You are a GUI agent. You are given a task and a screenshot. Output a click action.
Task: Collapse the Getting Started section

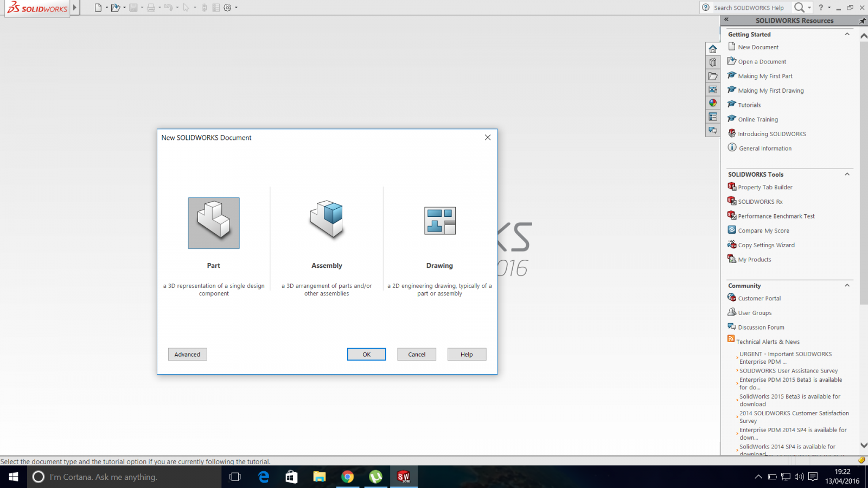pyautogui.click(x=847, y=34)
